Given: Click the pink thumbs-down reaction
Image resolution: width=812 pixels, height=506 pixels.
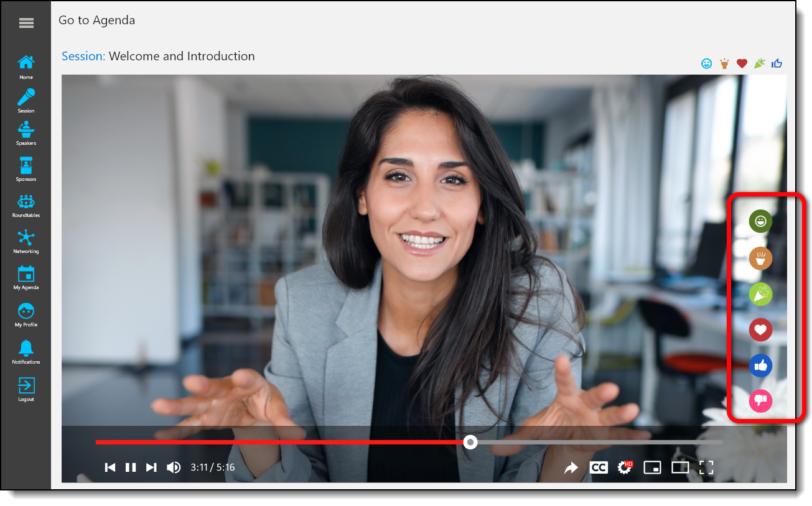Looking at the screenshot, I should tap(760, 401).
